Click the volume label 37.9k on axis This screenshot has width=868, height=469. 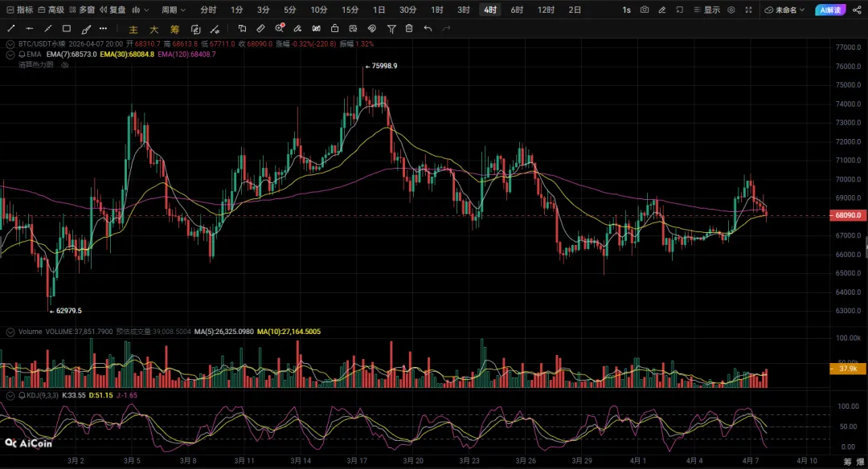(848, 369)
